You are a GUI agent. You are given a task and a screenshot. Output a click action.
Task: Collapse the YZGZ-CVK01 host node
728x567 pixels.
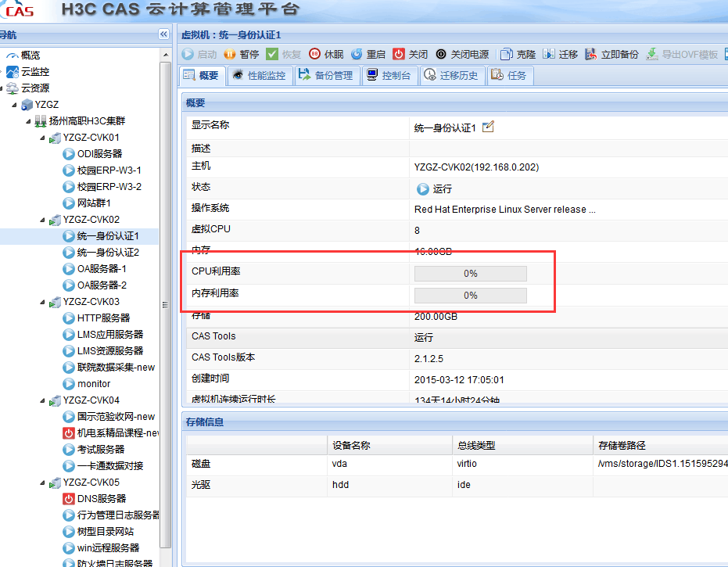point(43,138)
